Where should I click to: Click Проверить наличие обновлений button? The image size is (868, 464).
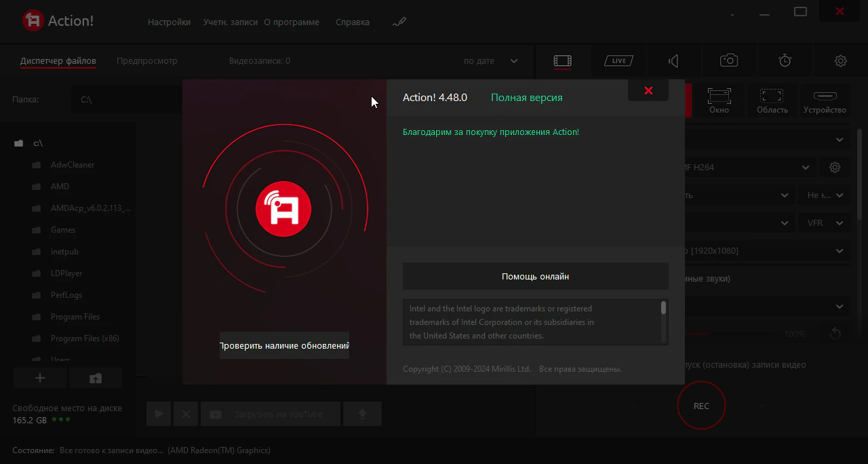pos(284,345)
